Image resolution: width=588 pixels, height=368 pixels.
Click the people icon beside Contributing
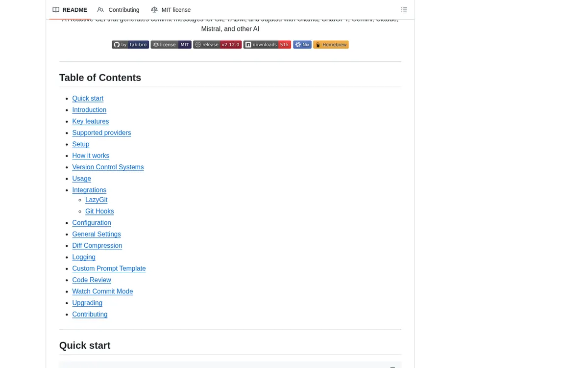point(100,10)
